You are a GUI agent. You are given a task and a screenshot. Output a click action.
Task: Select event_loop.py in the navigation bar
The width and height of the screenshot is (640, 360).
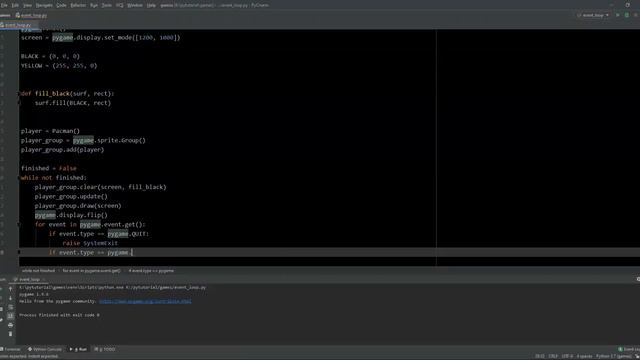31,15
